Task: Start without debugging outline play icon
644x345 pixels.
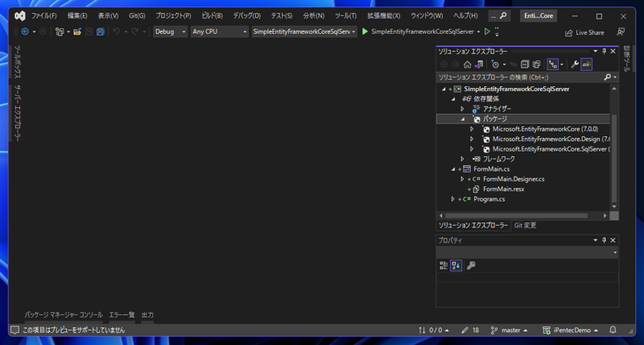Action: coord(487,31)
